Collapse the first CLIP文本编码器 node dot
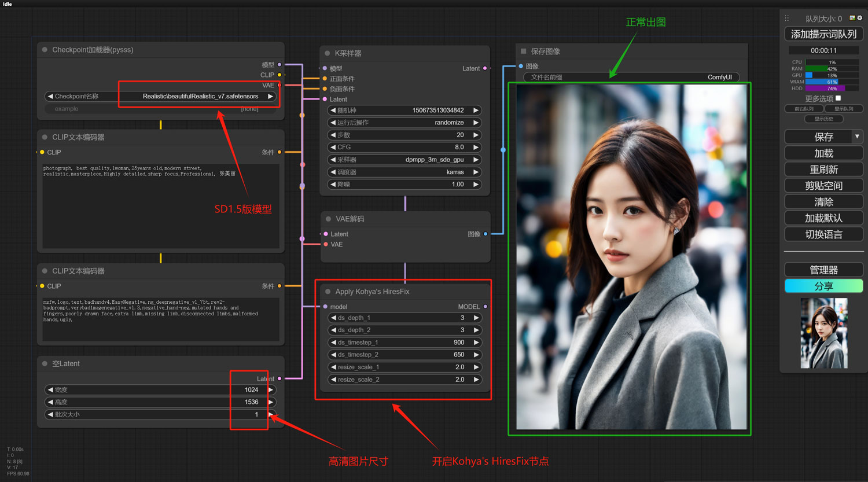 click(x=45, y=137)
